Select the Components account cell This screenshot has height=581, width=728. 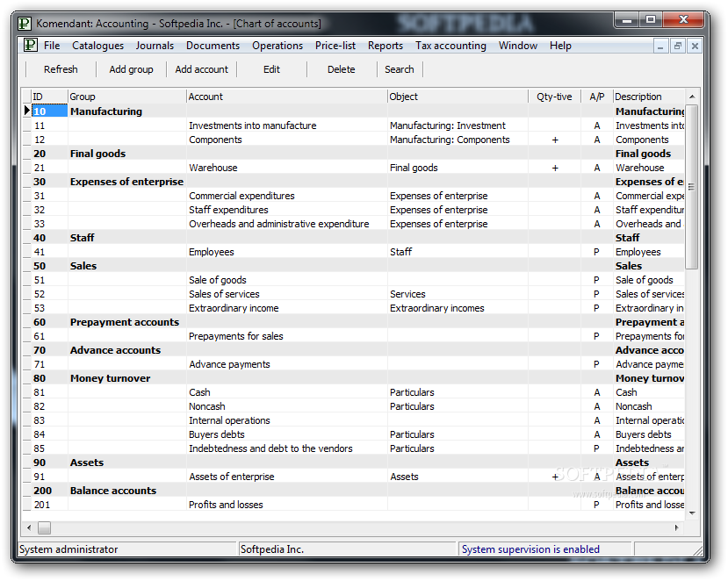(287, 140)
